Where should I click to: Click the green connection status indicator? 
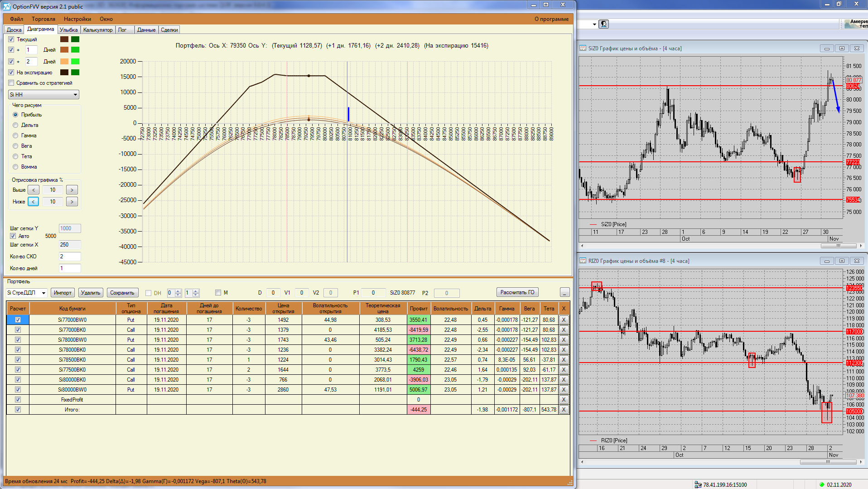click(821, 484)
